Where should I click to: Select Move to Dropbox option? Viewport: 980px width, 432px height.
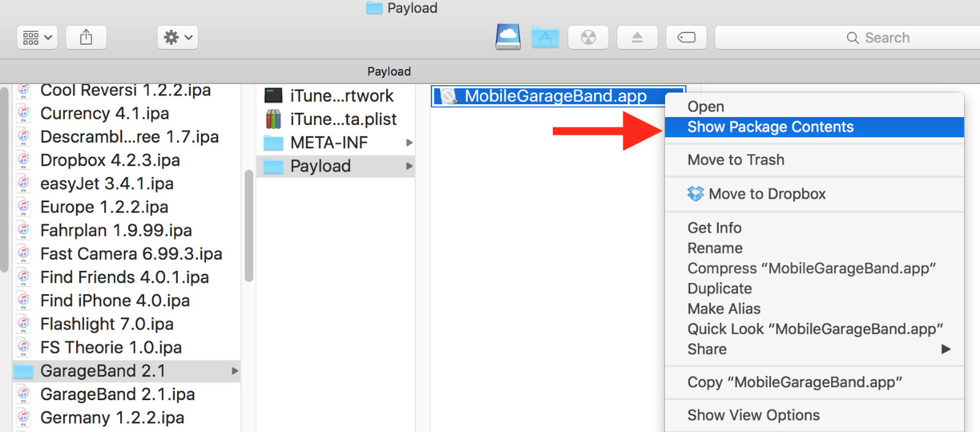pyautogui.click(x=815, y=194)
